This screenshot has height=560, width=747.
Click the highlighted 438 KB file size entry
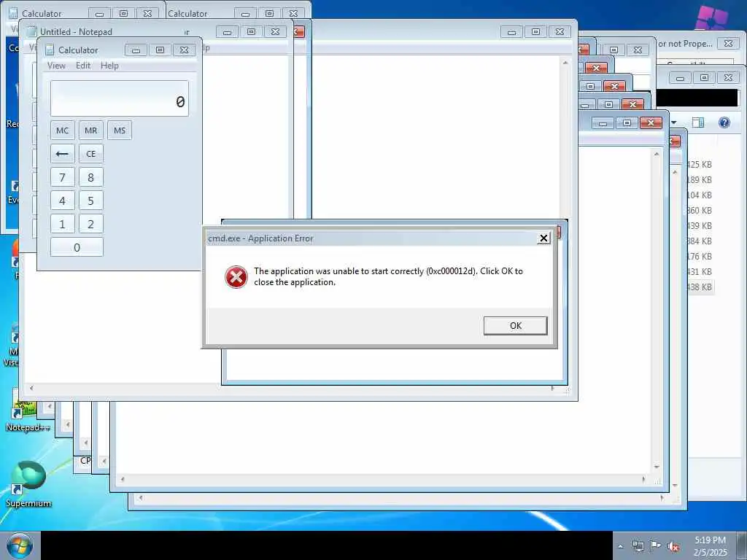click(700, 287)
